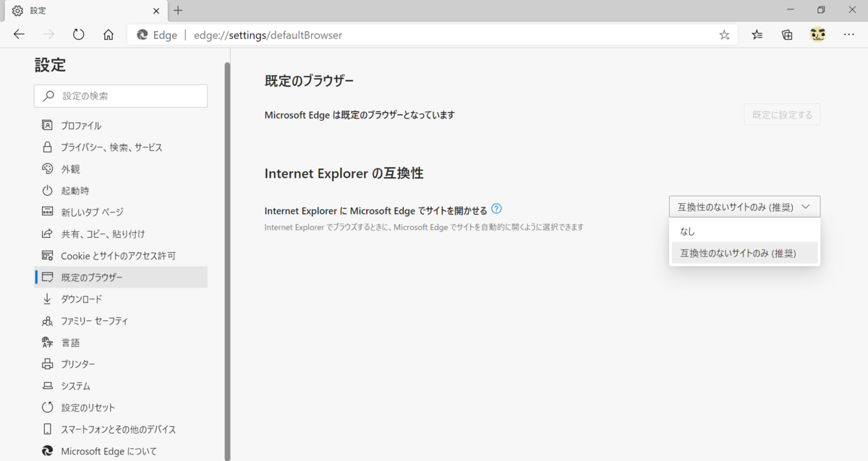Click the text Microsoft Edge は既定のブラウザーとなっています
Viewport: 868px width, 461px height.
click(359, 114)
